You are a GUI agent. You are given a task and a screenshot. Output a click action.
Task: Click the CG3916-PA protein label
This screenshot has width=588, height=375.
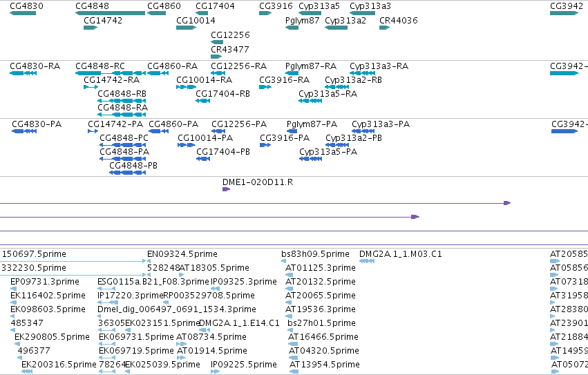pos(285,138)
